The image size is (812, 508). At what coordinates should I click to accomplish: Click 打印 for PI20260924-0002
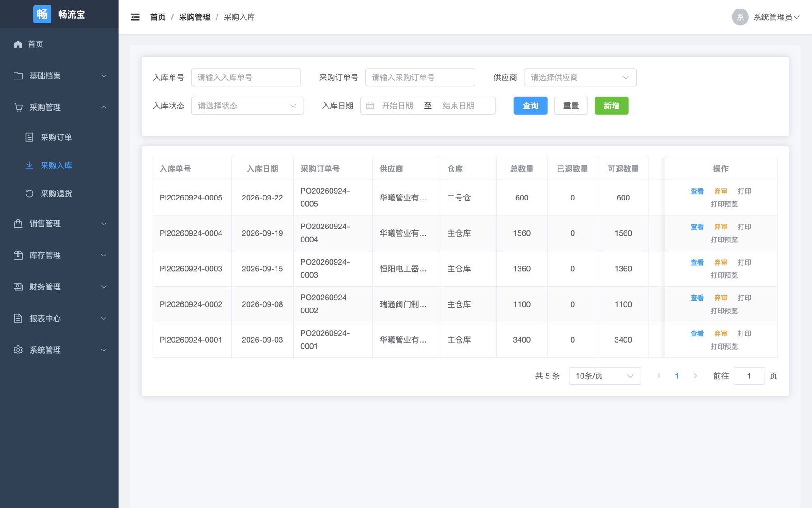pyautogui.click(x=744, y=298)
